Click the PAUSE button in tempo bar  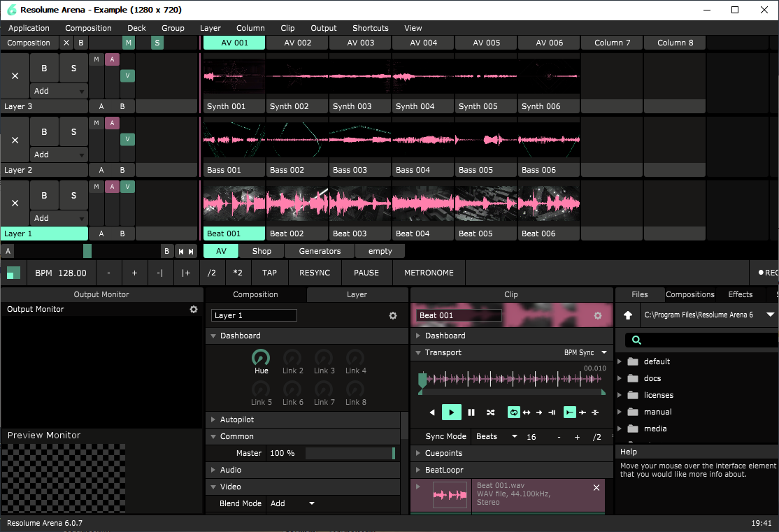click(366, 273)
